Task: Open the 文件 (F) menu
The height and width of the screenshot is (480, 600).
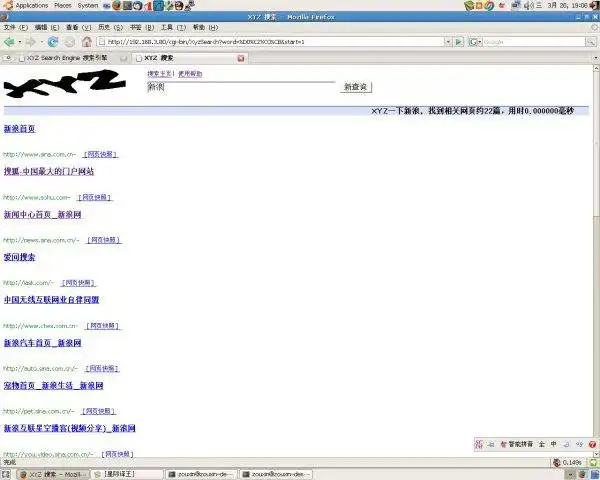Action: pyautogui.click(x=16, y=28)
